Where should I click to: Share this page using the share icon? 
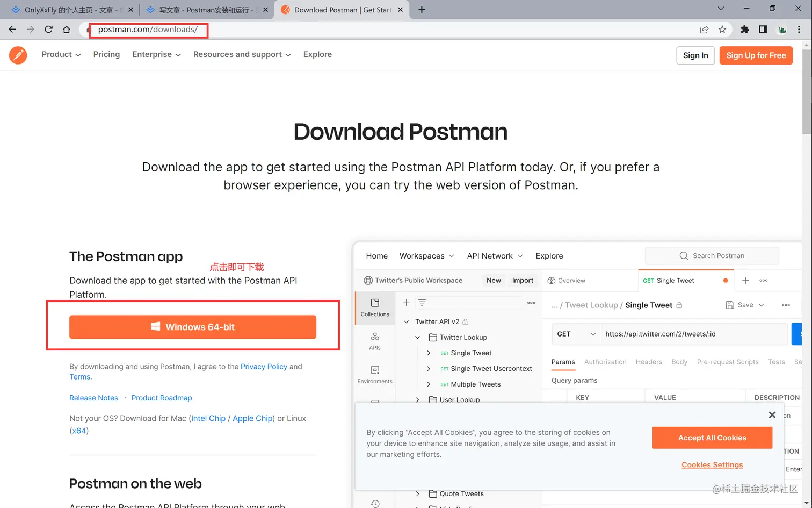click(x=704, y=30)
